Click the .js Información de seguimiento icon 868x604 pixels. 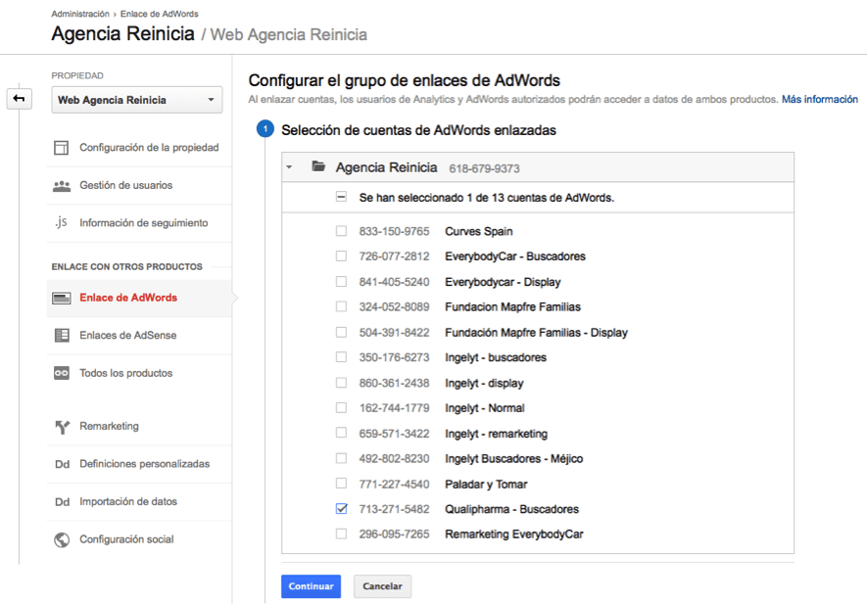pyautogui.click(x=62, y=222)
